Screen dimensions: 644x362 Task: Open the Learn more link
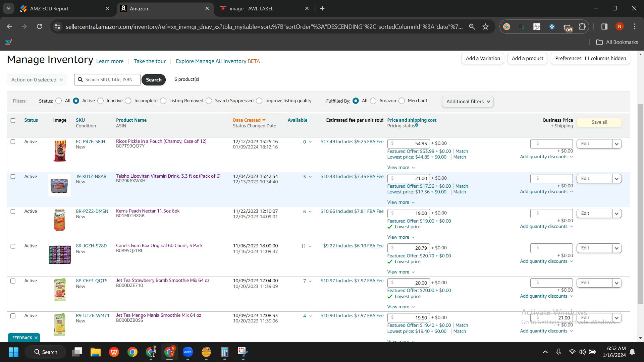(110, 61)
